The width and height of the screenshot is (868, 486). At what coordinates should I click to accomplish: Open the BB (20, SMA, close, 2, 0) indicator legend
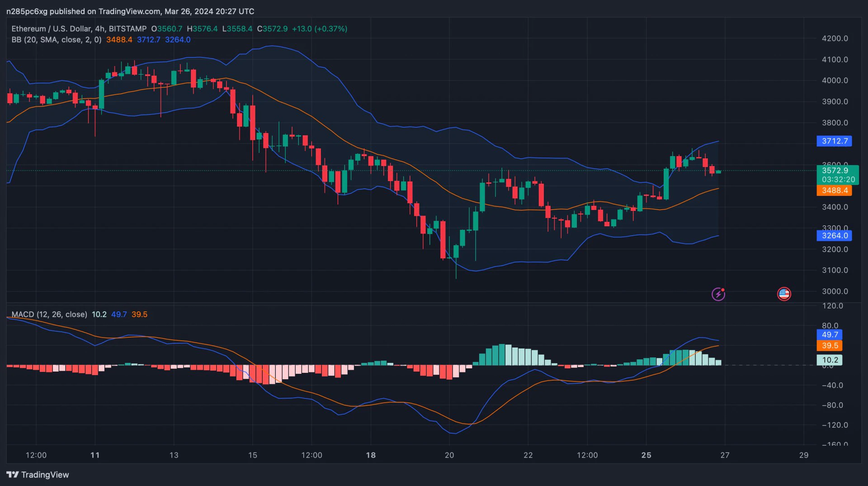(57, 40)
